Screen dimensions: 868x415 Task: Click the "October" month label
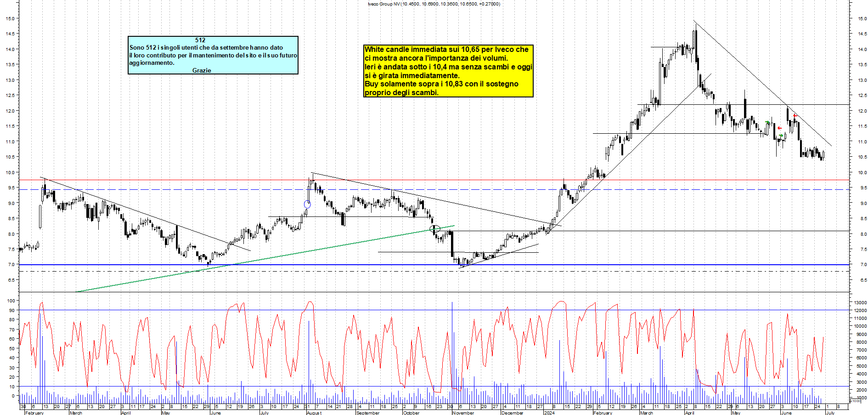[411, 413]
